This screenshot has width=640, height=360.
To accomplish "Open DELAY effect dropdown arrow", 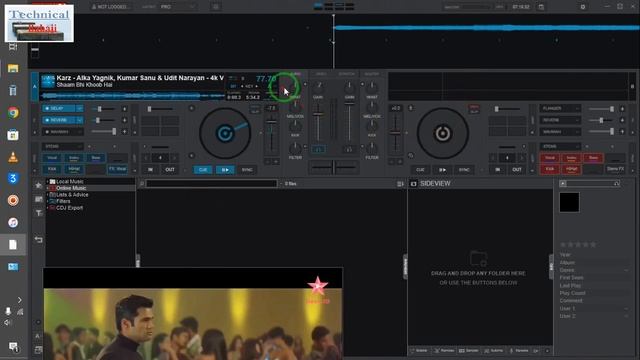I will (x=80, y=109).
